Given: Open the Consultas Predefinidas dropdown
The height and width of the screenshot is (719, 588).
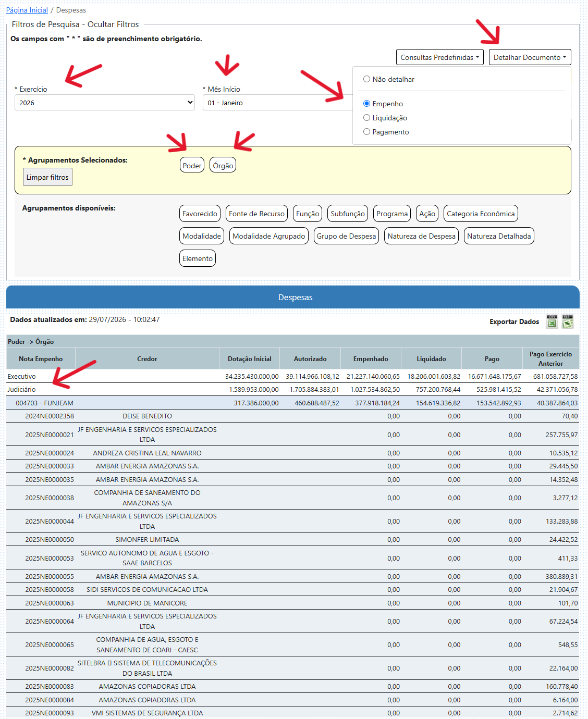Looking at the screenshot, I should [440, 57].
